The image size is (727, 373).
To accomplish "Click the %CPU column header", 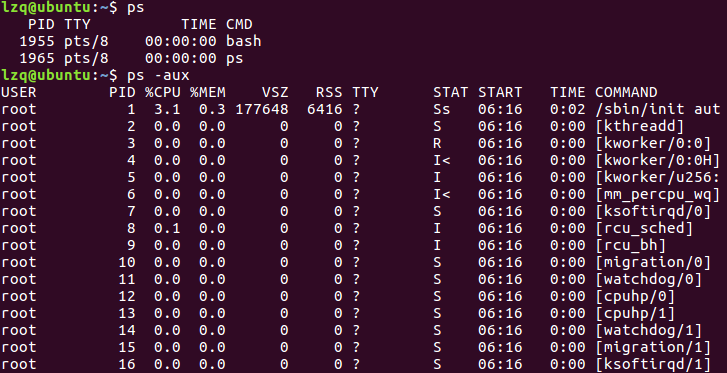I will [162, 92].
